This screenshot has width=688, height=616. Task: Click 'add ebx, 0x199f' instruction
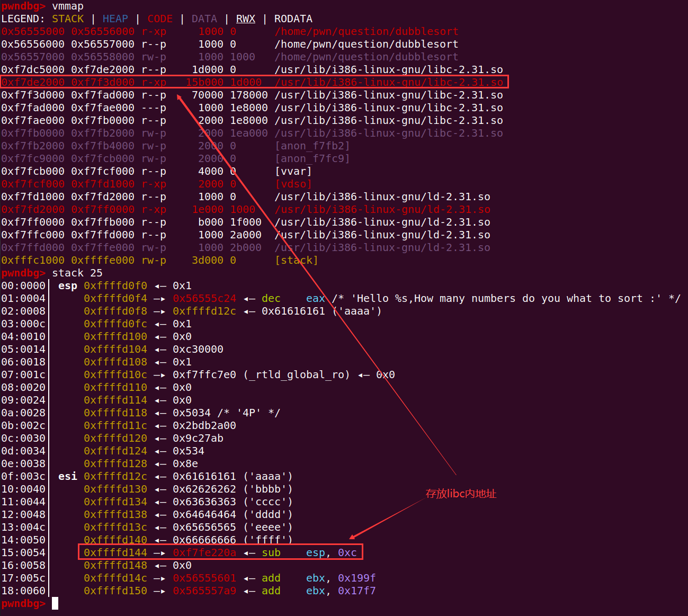coord(319,578)
